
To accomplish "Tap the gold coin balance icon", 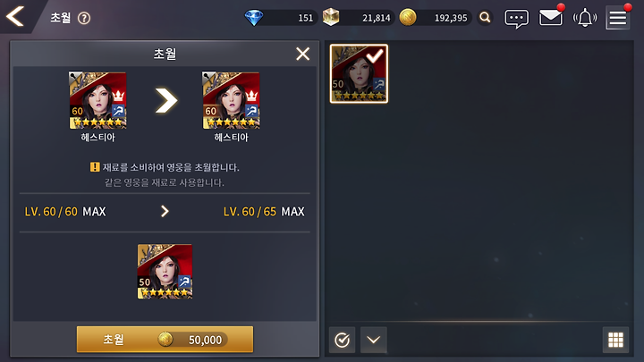I will [x=408, y=18].
